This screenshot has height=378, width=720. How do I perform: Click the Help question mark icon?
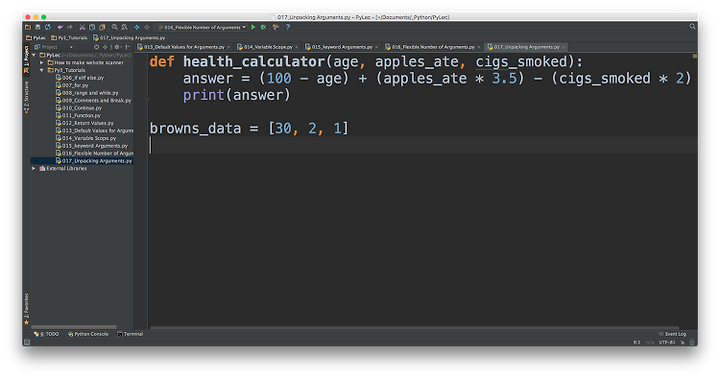[288, 28]
